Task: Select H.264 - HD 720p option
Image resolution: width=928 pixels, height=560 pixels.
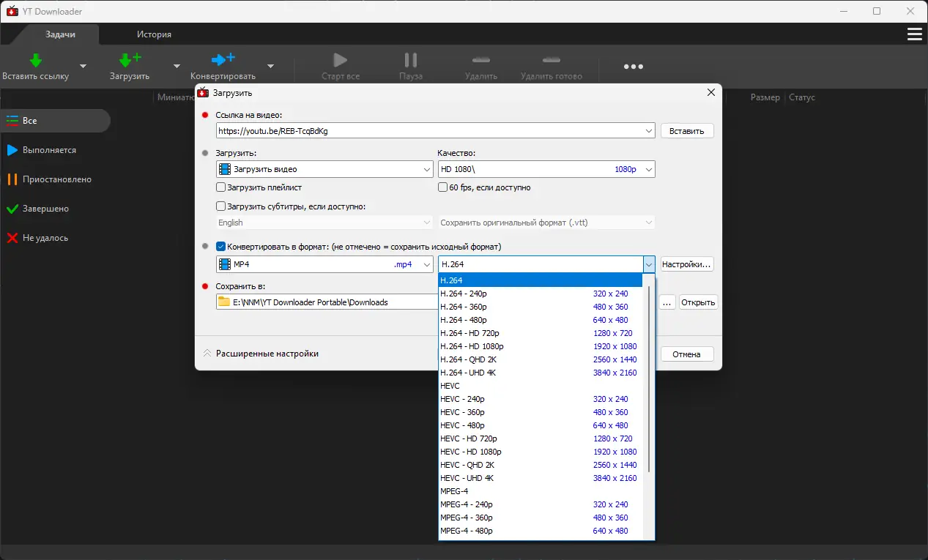Action: 541,333
